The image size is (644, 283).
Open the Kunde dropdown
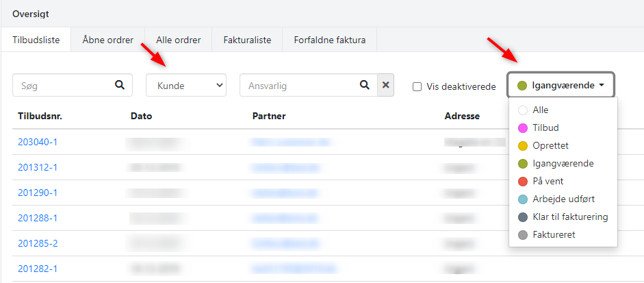click(x=186, y=86)
